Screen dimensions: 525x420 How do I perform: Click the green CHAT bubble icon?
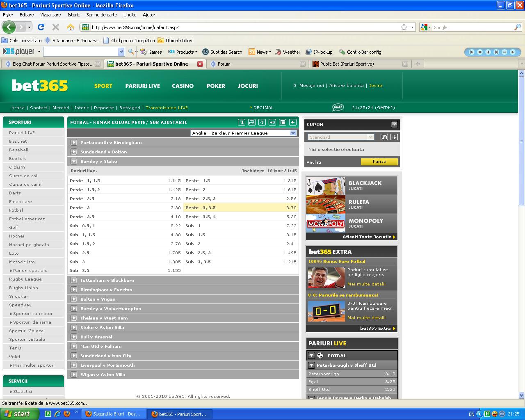coord(338,107)
